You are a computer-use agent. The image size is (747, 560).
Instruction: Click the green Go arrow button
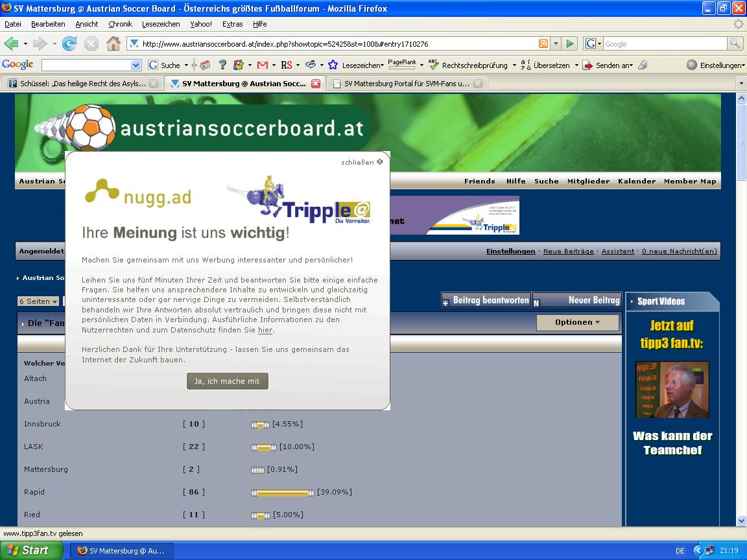(570, 44)
